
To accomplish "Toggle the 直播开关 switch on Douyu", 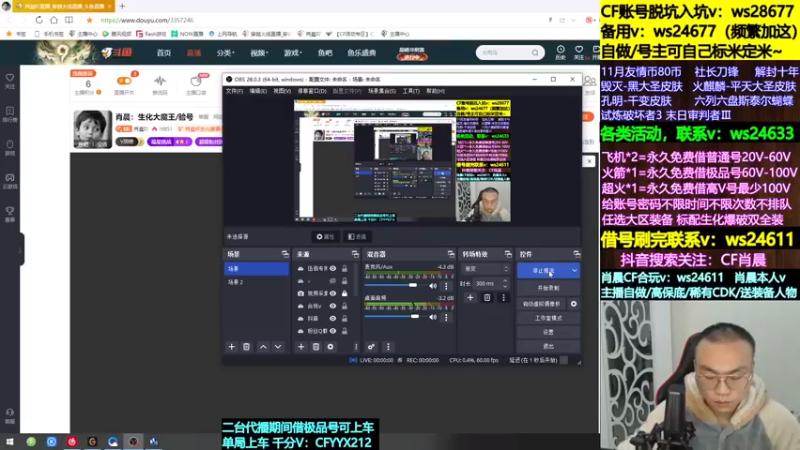I will [x=124, y=81].
